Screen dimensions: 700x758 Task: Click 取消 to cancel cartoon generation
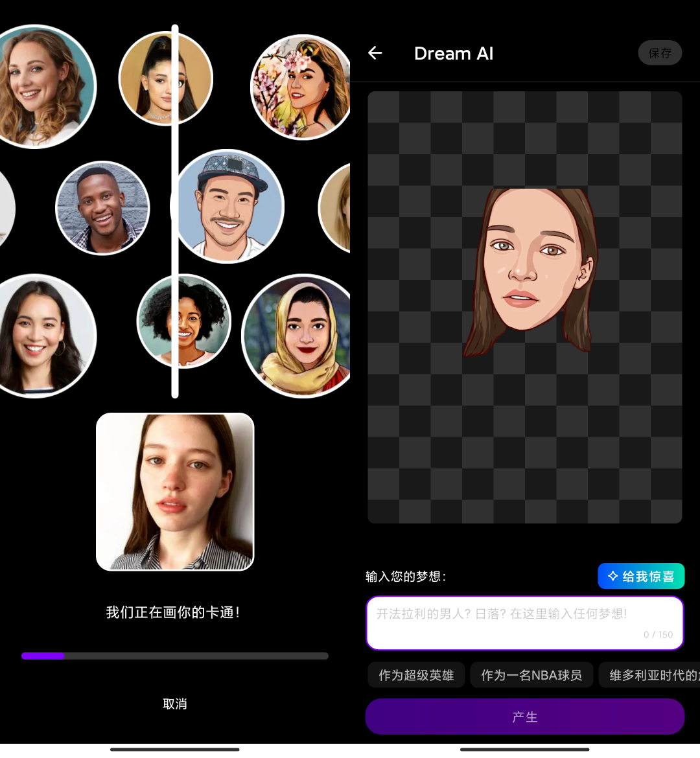point(175,704)
